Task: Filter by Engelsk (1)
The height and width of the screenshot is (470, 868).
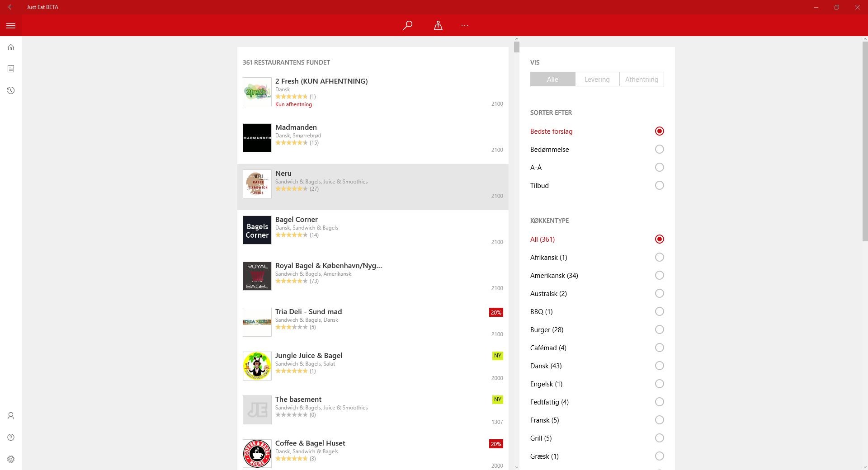Action: (597, 384)
